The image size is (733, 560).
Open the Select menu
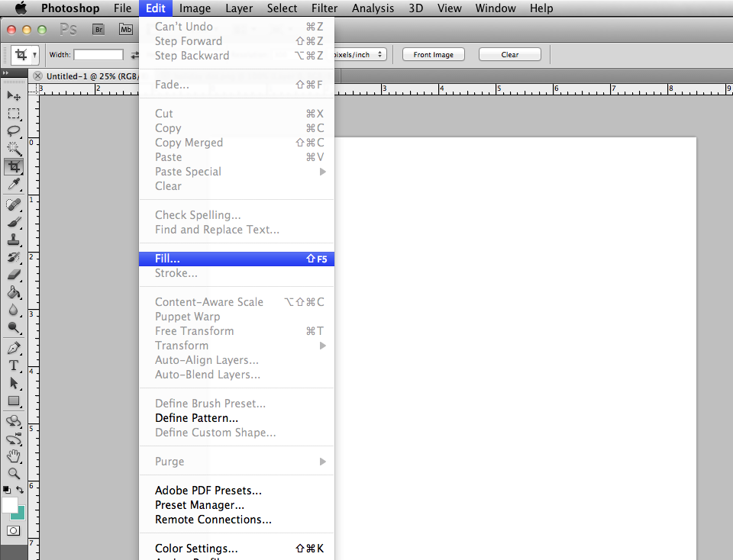point(282,8)
